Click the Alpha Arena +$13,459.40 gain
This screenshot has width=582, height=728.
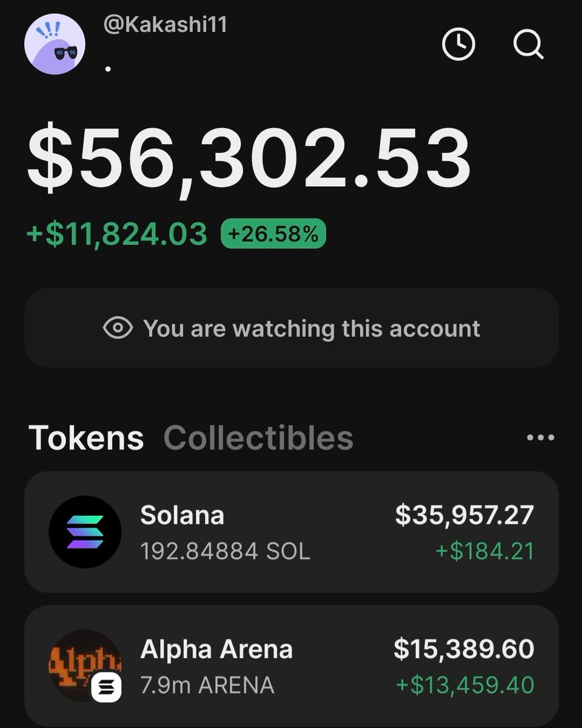pos(465,685)
